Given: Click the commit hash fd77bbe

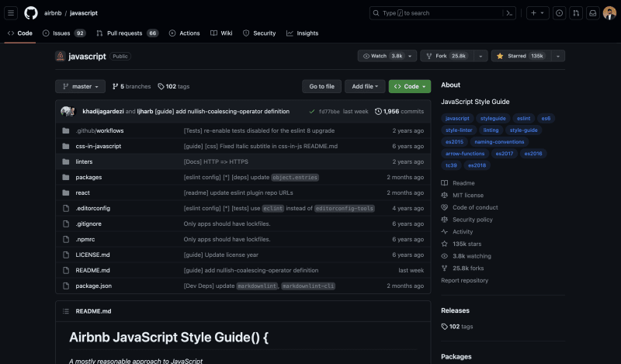Looking at the screenshot, I should [x=329, y=112].
